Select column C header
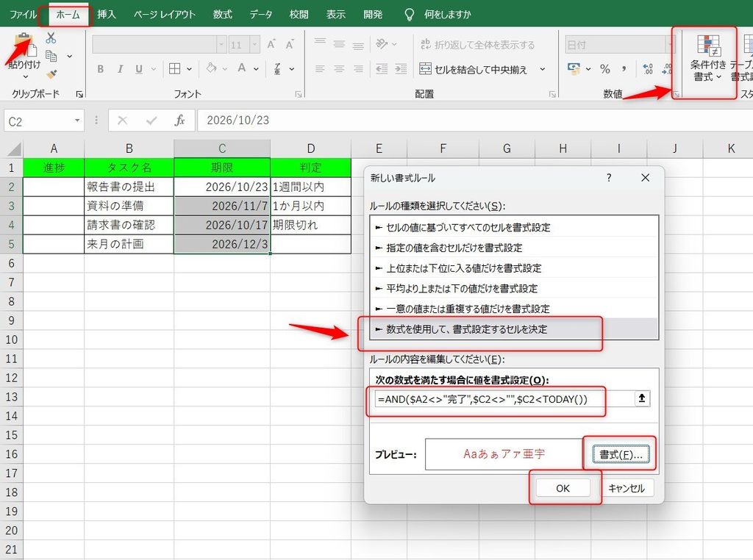The height and width of the screenshot is (560, 753). point(222,148)
